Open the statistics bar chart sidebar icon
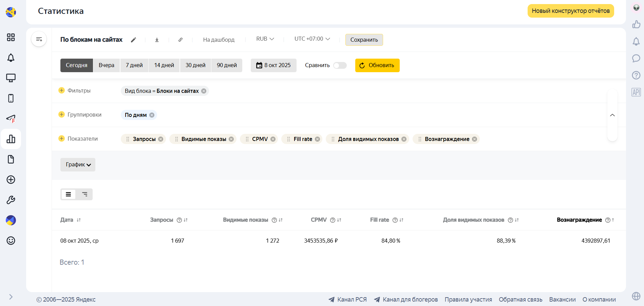 tap(11, 139)
